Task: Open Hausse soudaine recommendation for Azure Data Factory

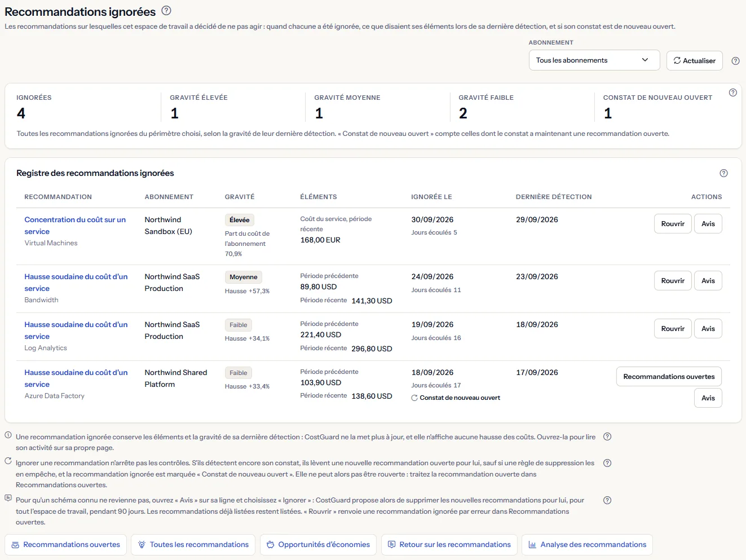Action: tap(76, 378)
